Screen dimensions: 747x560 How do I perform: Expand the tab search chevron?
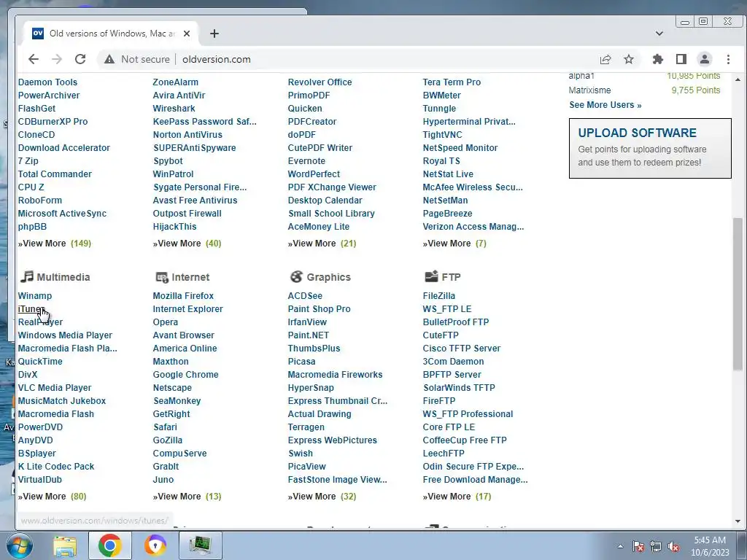point(659,34)
